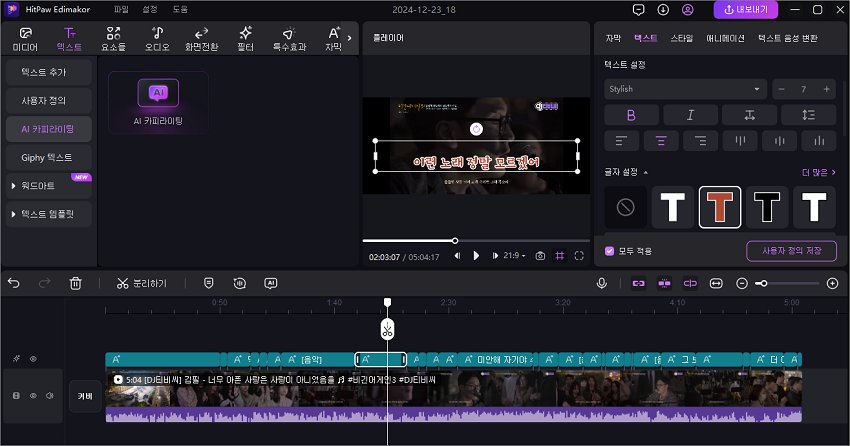850x446 pixels.
Task: Uncheck the 모두 적용 checkbox
Action: tap(610, 251)
